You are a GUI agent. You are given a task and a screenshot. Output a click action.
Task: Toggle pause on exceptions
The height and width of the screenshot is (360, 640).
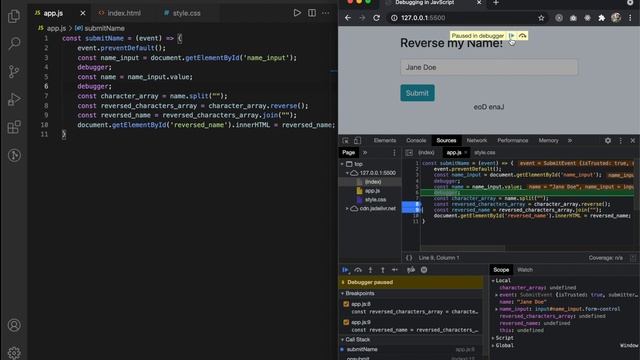click(x=424, y=270)
